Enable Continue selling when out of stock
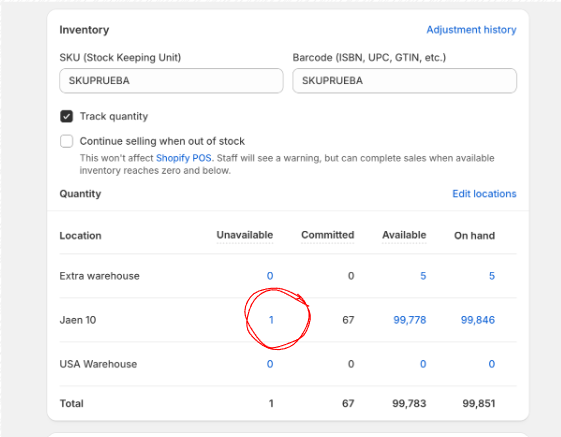561x437 pixels. tap(67, 141)
